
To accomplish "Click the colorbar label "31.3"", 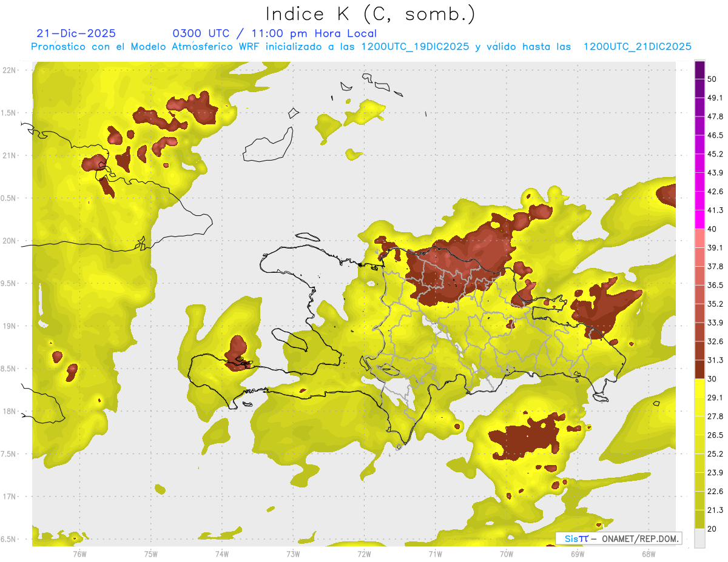I will tap(715, 360).
